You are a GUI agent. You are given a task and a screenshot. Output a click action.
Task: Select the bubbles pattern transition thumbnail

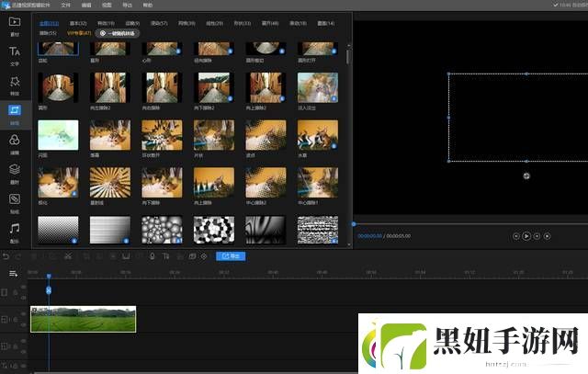162,230
